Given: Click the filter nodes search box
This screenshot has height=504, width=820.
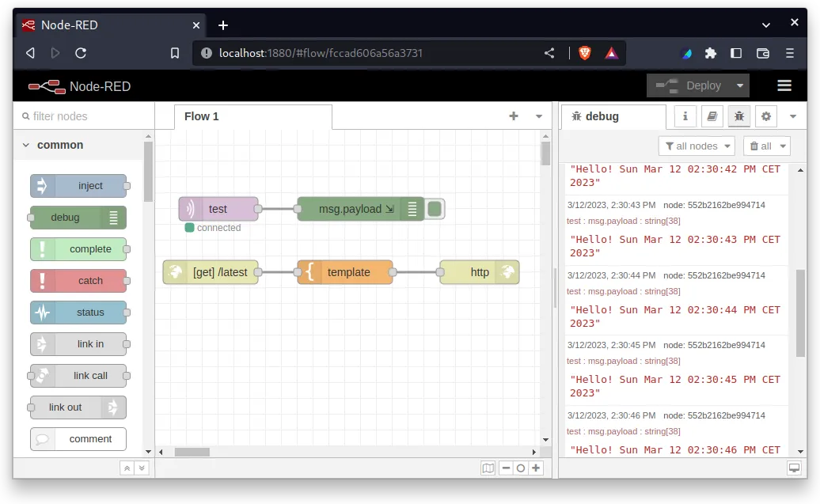Looking at the screenshot, I should [83, 116].
